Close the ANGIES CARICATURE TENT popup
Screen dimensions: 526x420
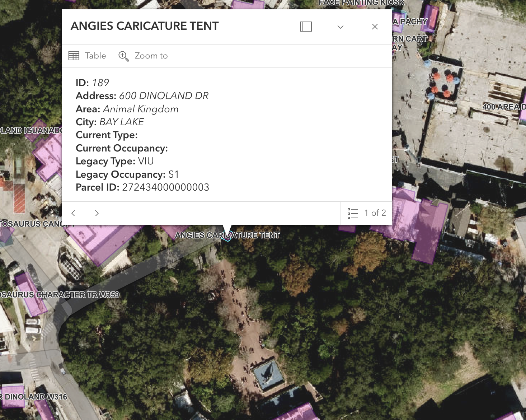point(375,27)
